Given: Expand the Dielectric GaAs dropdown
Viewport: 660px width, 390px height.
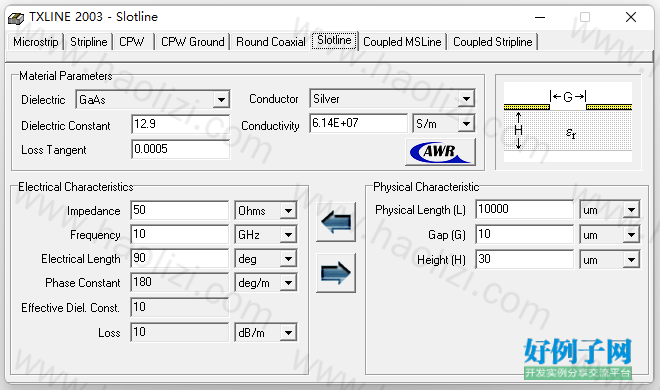Looking at the screenshot, I should point(221,100).
